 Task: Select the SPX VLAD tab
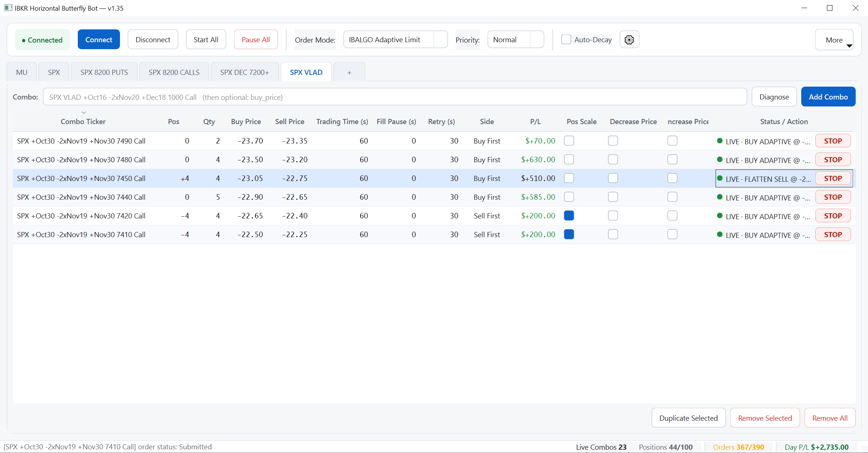coord(306,72)
